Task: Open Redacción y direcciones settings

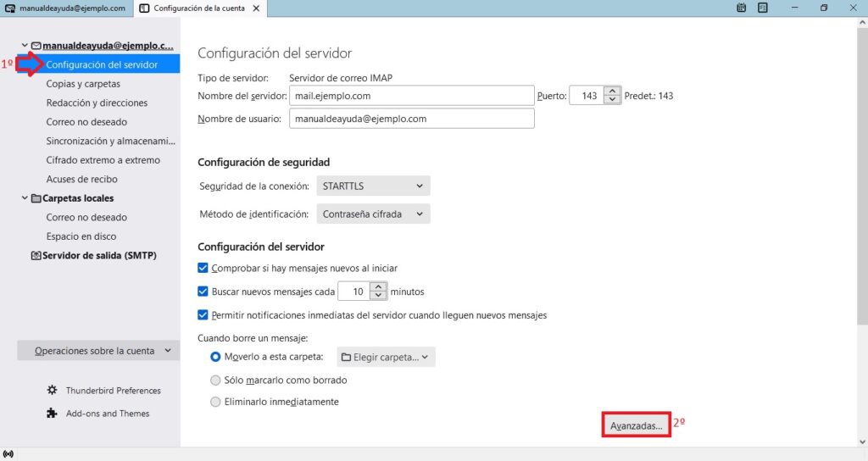Action: [x=97, y=103]
